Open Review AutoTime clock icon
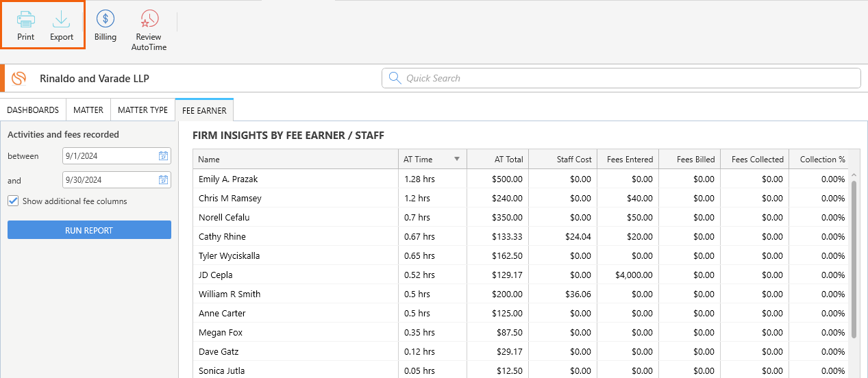Image resolution: width=868 pixels, height=378 pixels. point(149,18)
